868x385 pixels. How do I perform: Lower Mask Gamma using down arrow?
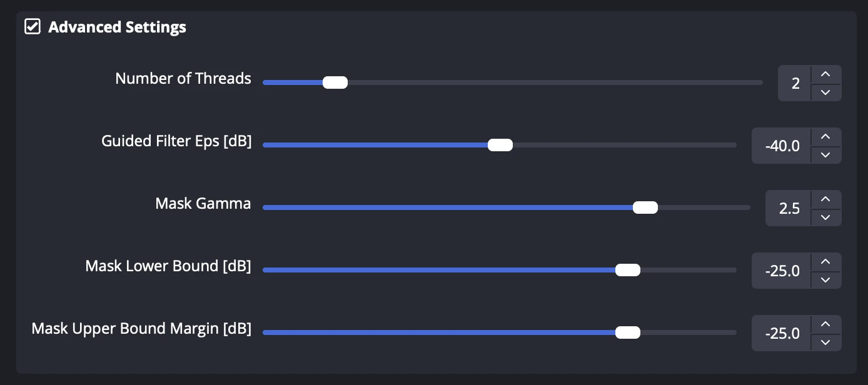[x=825, y=217]
